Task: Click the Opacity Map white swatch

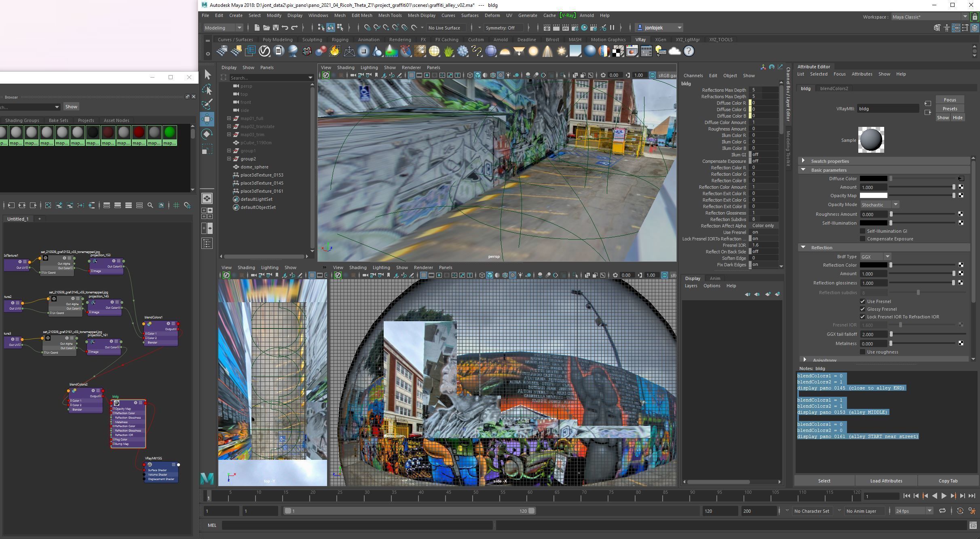Action: (x=873, y=196)
